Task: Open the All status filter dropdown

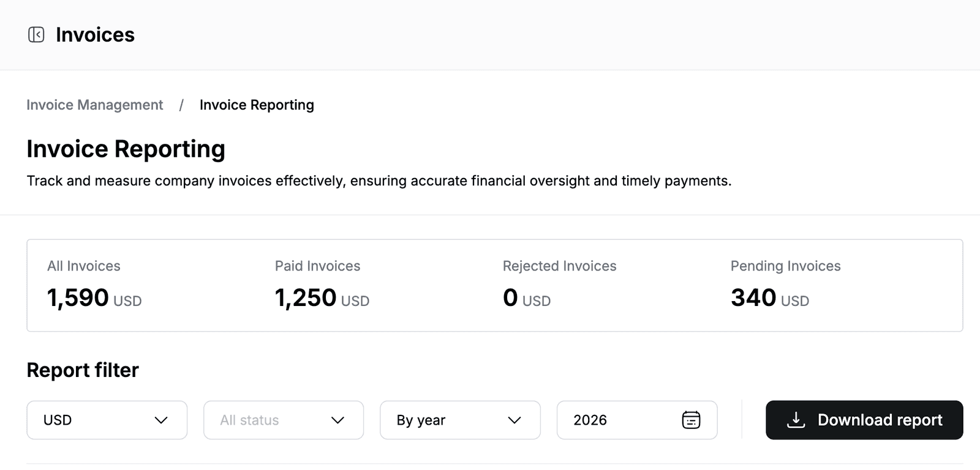Action: coord(284,420)
